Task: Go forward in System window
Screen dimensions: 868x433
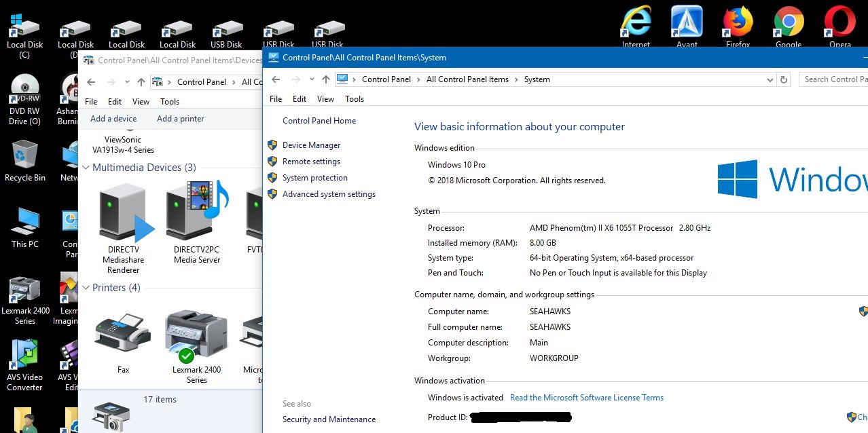Action: pyautogui.click(x=295, y=79)
